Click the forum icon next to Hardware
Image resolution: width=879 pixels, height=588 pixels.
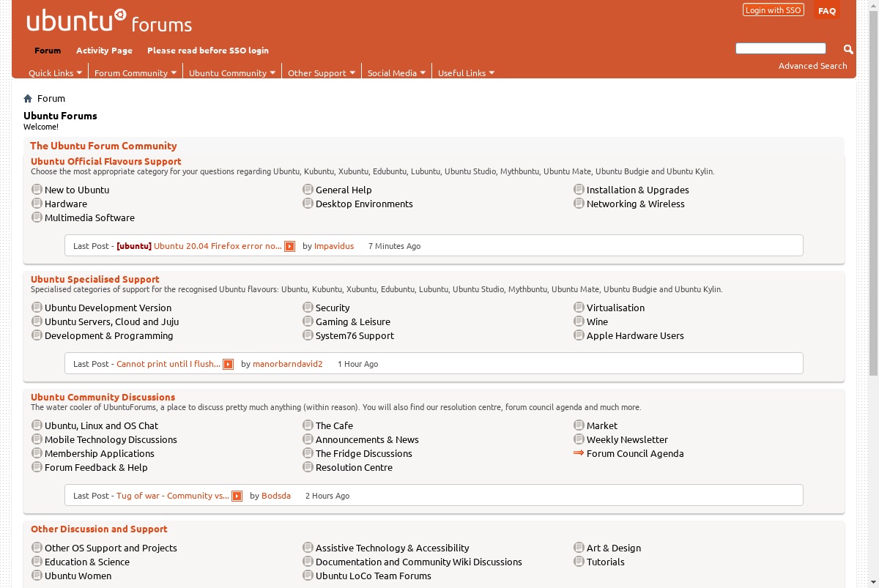37,203
